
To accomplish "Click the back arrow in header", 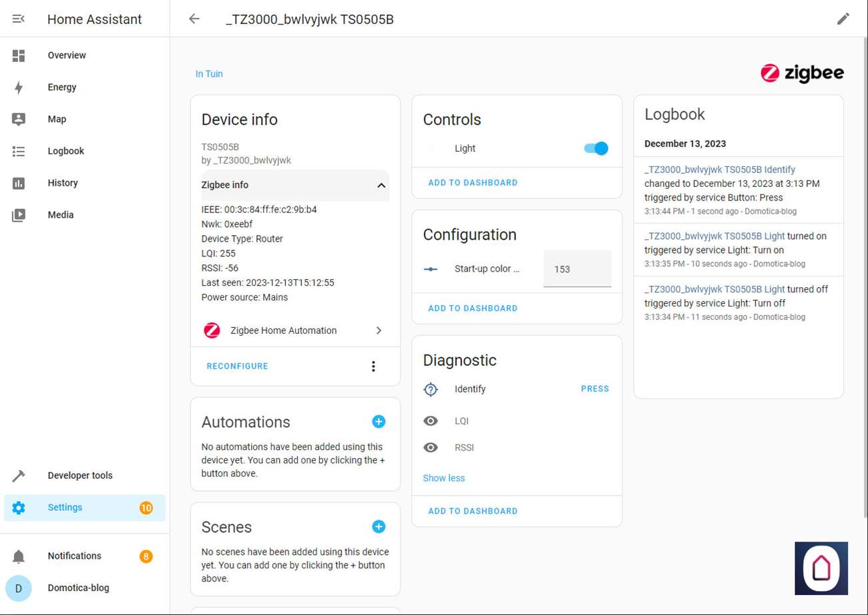I will coord(194,19).
